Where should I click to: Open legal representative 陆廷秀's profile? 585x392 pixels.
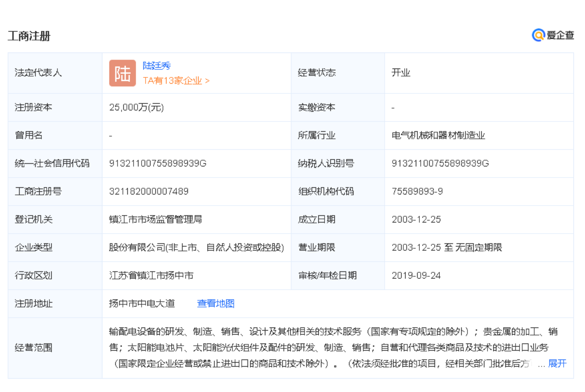[x=157, y=66]
